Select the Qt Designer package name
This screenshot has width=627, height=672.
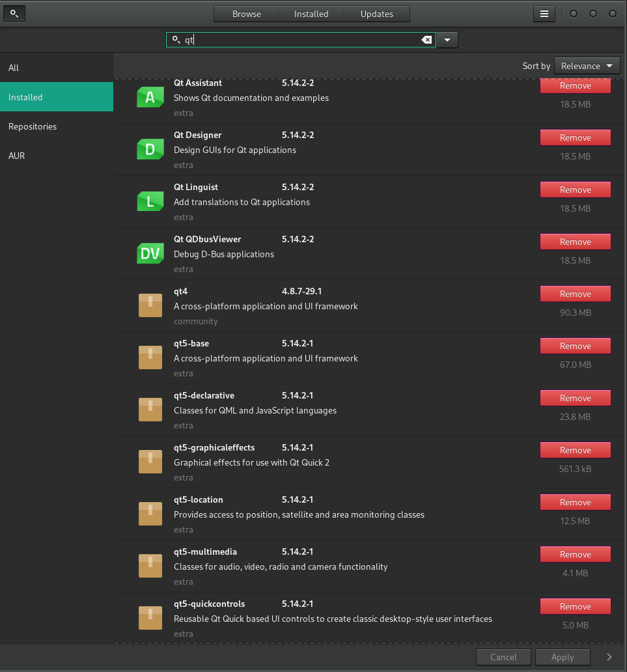point(197,135)
